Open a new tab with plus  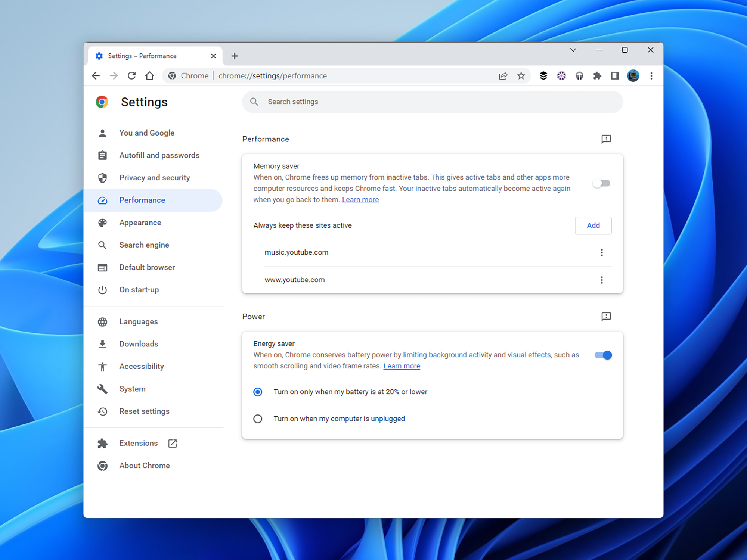pyautogui.click(x=235, y=56)
